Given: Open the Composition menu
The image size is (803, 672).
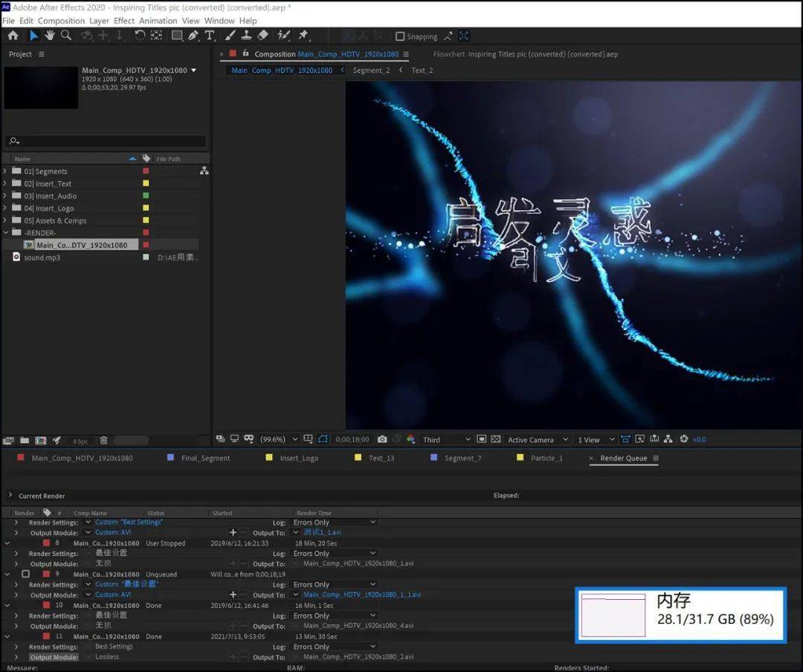Looking at the screenshot, I should pyautogui.click(x=61, y=21).
